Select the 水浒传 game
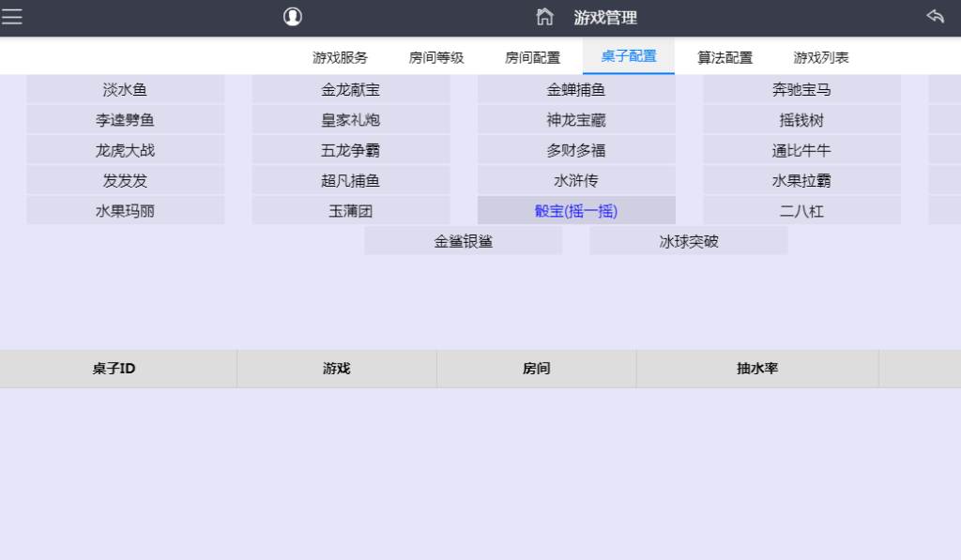Image resolution: width=961 pixels, height=560 pixels. click(x=575, y=179)
